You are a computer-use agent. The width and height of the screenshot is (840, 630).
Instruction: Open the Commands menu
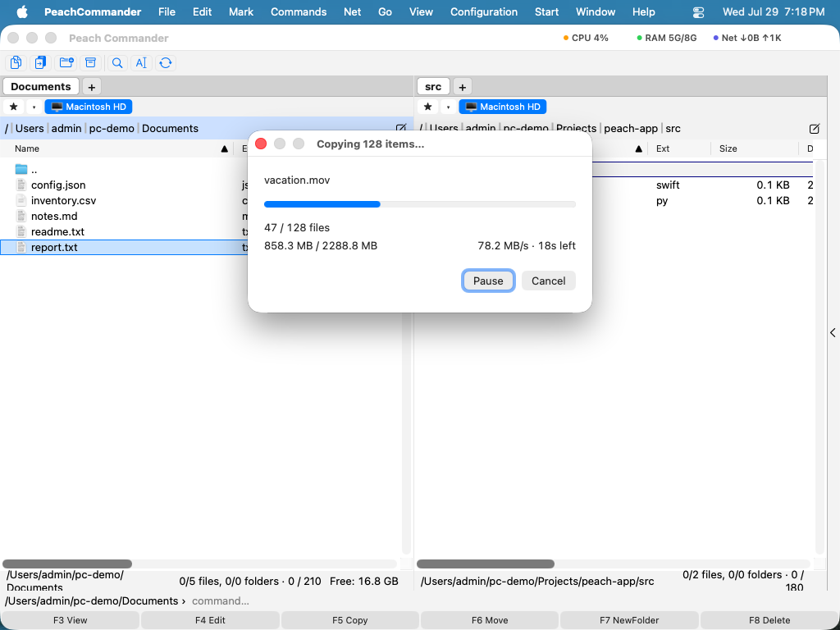coord(299,11)
